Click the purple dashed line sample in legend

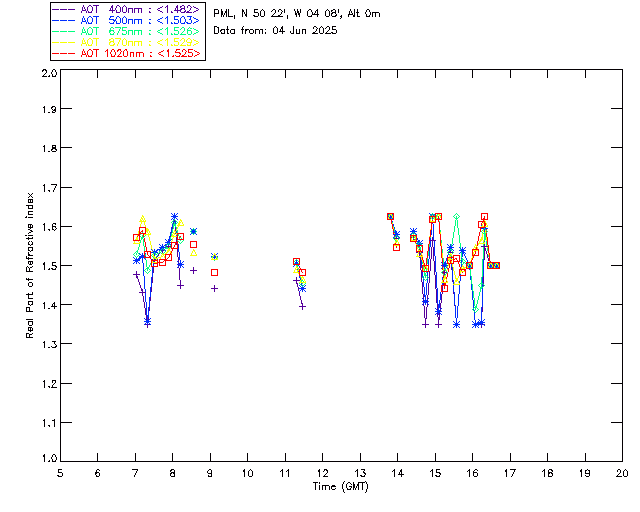pos(63,9)
